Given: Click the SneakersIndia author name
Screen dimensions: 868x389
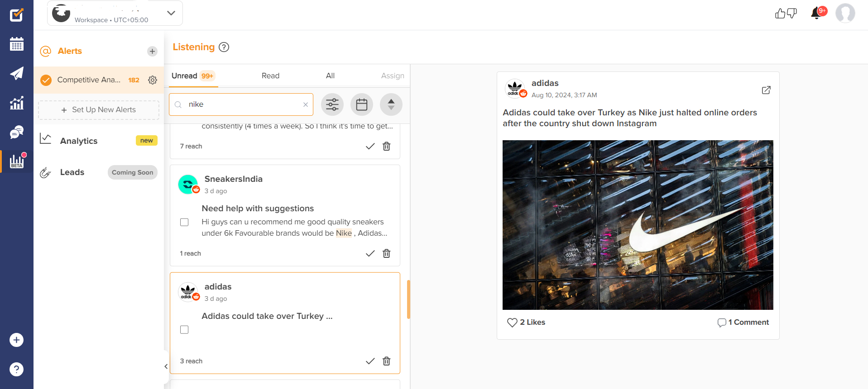Looking at the screenshot, I should (x=233, y=179).
